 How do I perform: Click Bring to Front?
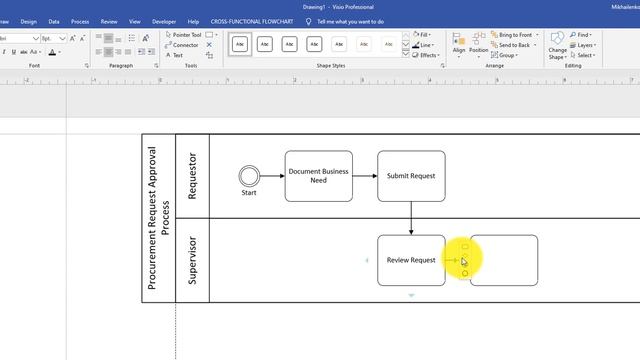point(512,35)
